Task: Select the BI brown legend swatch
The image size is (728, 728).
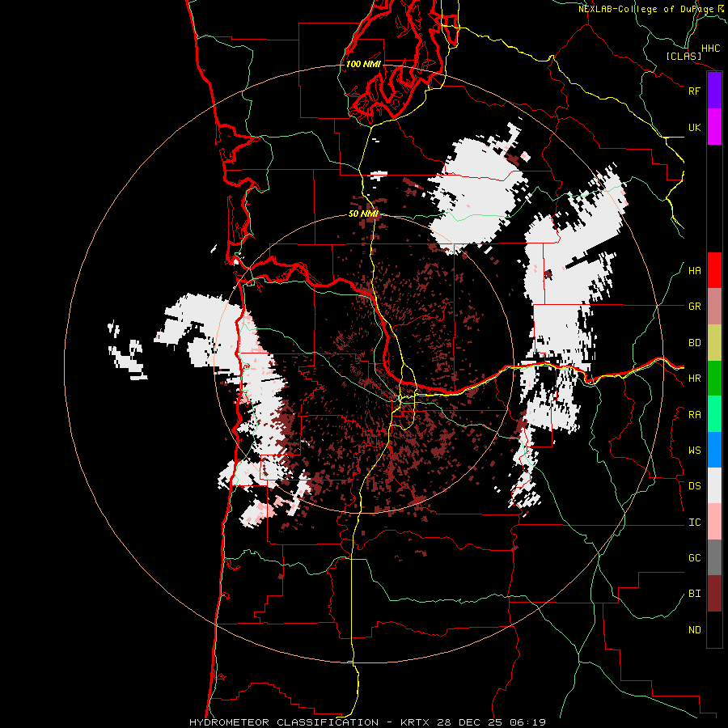Action: click(714, 594)
